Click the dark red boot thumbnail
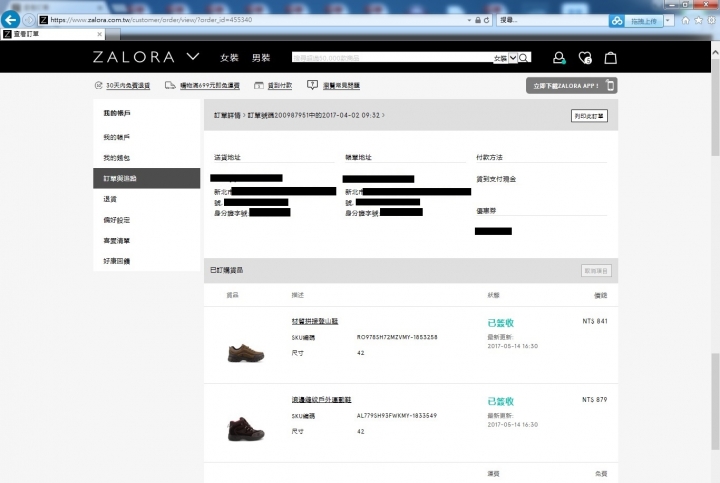Screen dimensions: 720x483 pyautogui.click(x=246, y=429)
